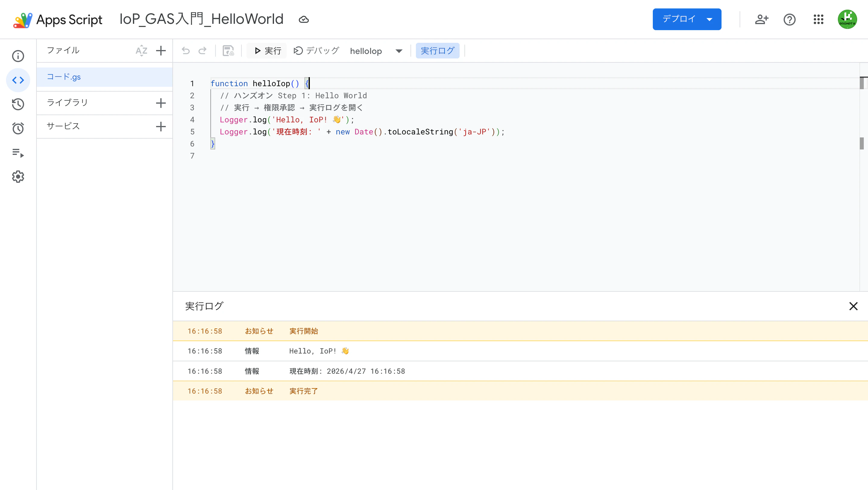Click log row Hello, IoP!
The height and width of the screenshot is (490, 868).
click(520, 351)
